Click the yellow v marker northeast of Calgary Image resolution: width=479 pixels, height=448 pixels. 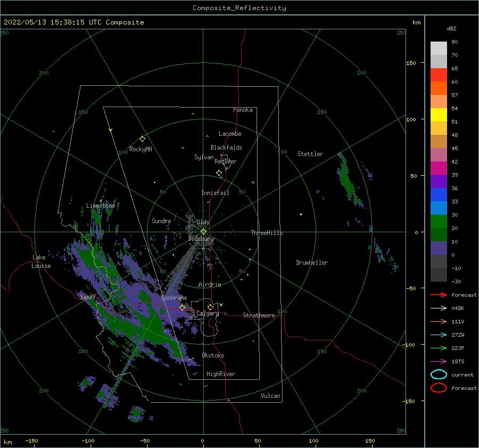coord(221,305)
